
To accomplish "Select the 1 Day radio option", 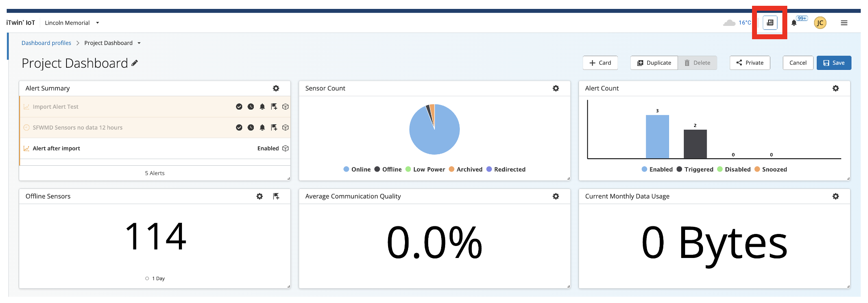I will click(x=147, y=278).
